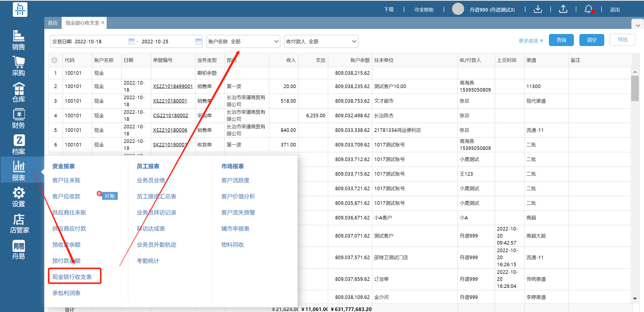The image size is (644, 312).
Task: Open the 店管家 store manager icon
Action: (19, 223)
